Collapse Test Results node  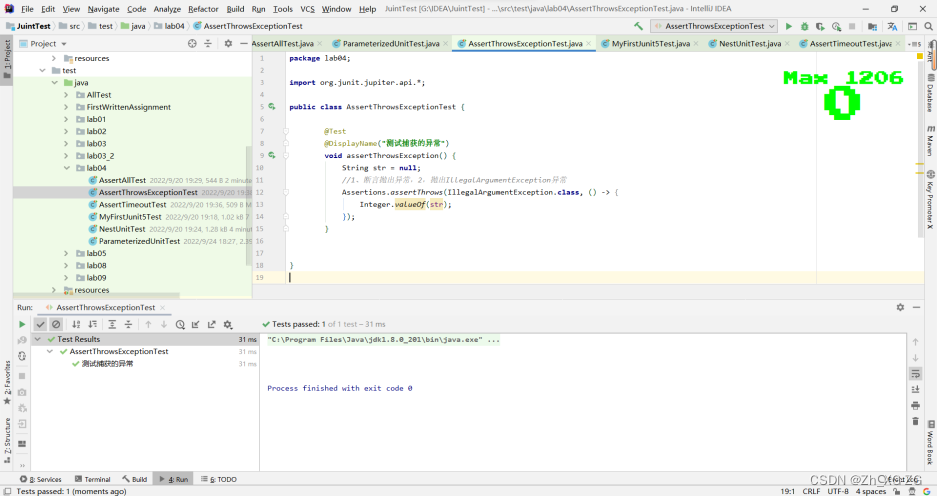coord(38,339)
